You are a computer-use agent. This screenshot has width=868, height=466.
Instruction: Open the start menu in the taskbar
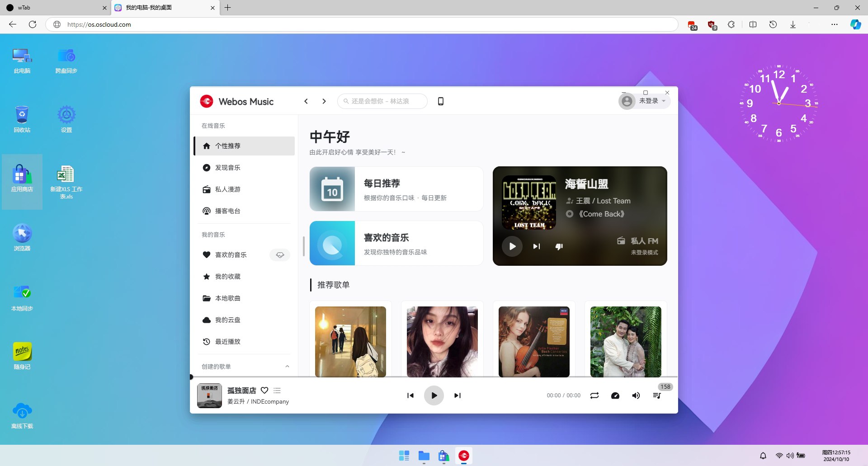[404, 456]
